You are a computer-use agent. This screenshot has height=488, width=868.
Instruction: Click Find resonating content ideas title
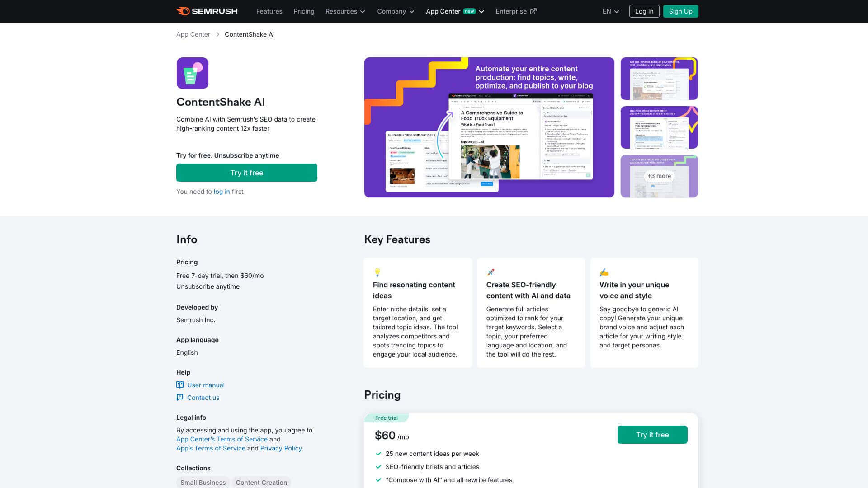(x=414, y=290)
